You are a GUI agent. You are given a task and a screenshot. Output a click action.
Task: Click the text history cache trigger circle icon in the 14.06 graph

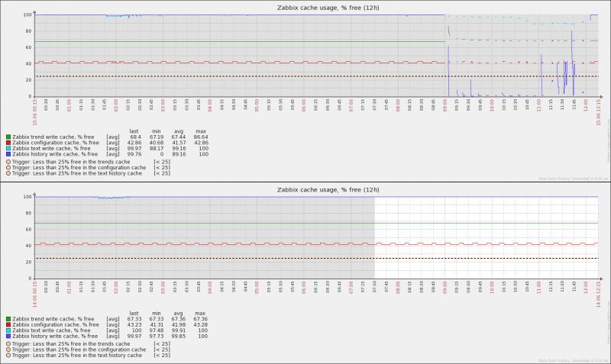point(8,356)
